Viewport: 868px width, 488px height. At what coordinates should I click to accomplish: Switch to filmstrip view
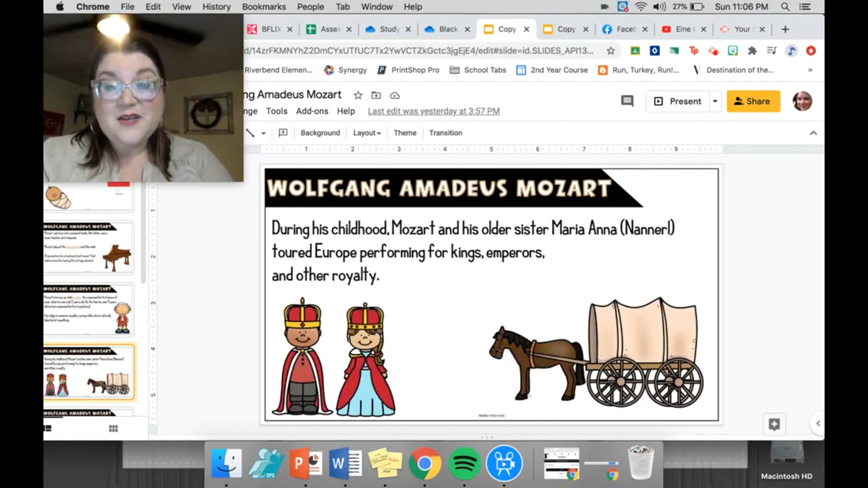(x=47, y=428)
